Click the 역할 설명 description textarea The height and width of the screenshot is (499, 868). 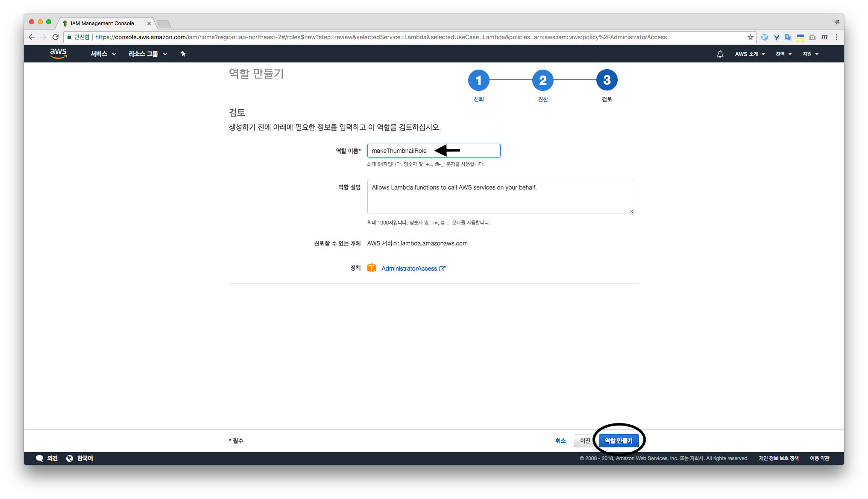point(500,196)
